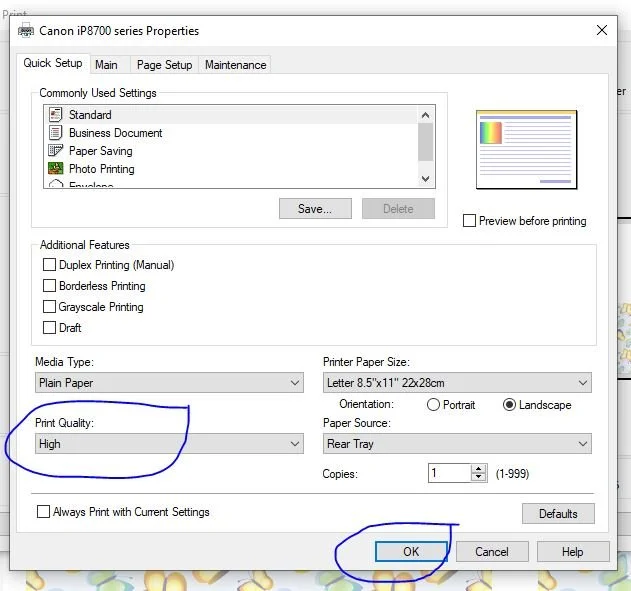The image size is (631, 591).
Task: Click settings list scroll-up arrow
Action: (x=425, y=115)
